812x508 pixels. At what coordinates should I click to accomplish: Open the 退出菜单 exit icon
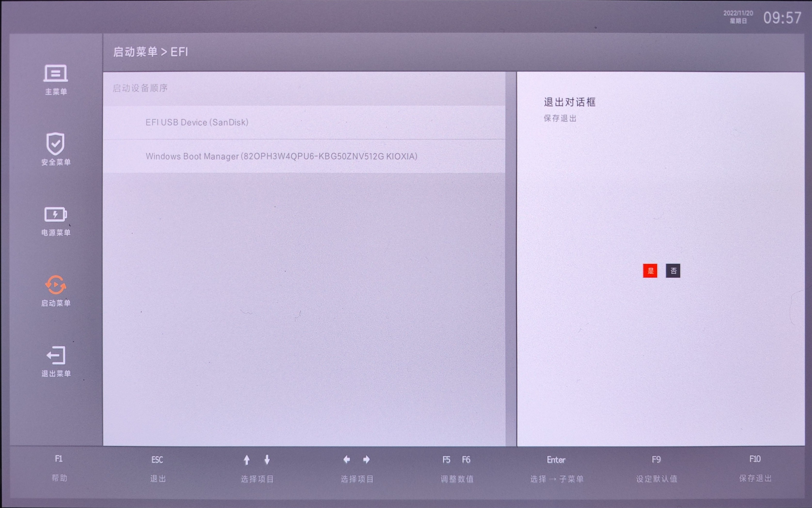tap(56, 355)
